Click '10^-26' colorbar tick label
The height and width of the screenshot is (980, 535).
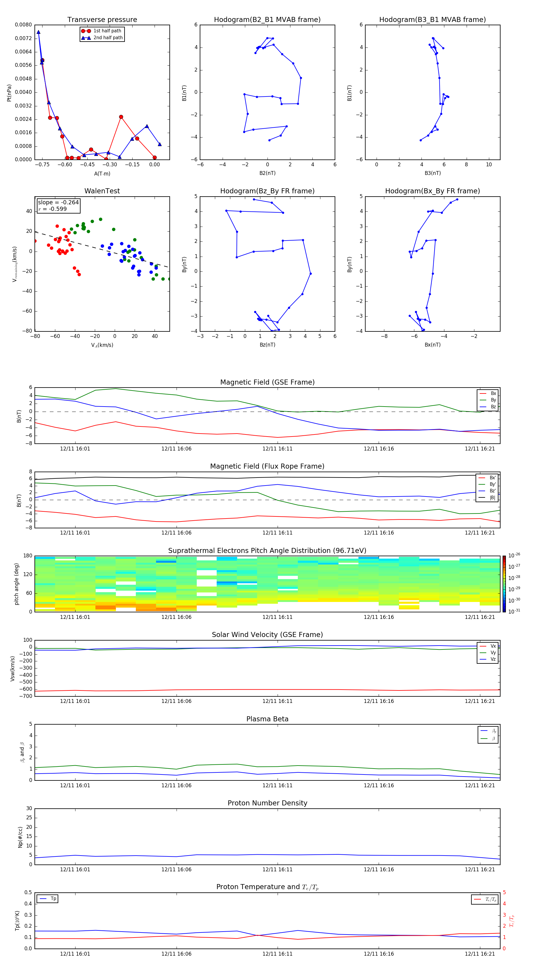click(x=514, y=555)
